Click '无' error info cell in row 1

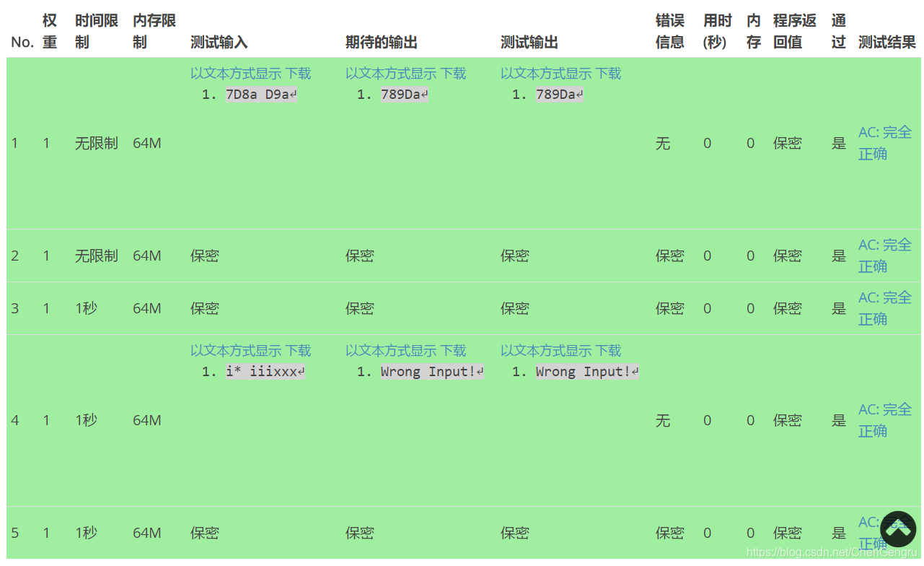(x=663, y=144)
